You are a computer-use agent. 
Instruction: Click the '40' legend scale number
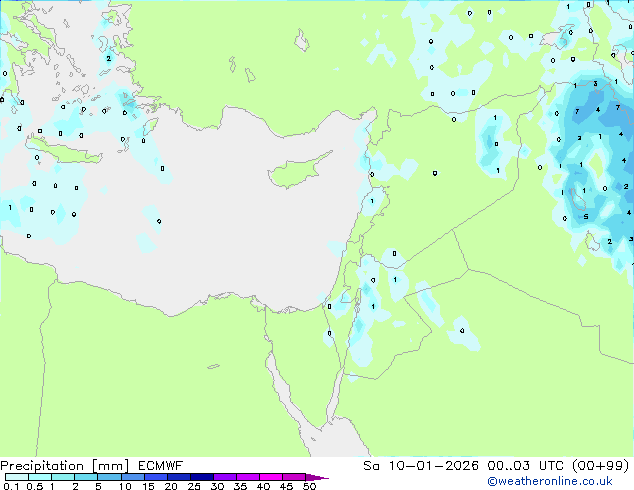[x=263, y=486]
